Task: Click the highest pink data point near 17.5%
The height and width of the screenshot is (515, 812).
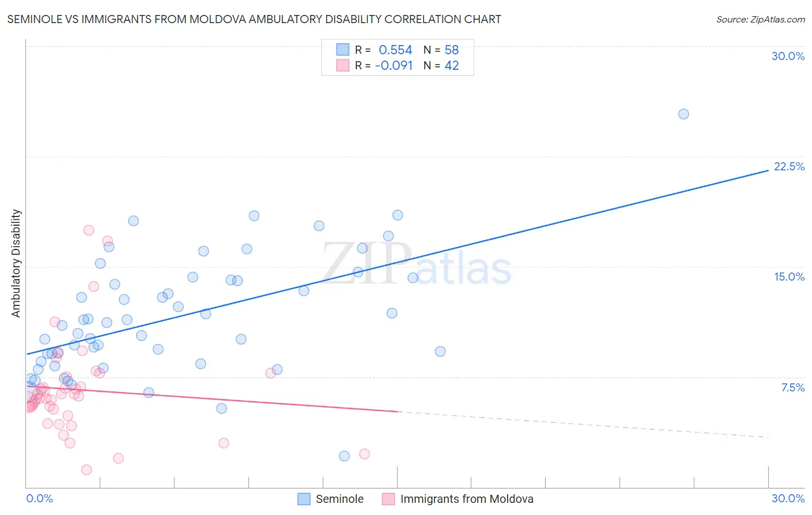Action: click(x=88, y=230)
